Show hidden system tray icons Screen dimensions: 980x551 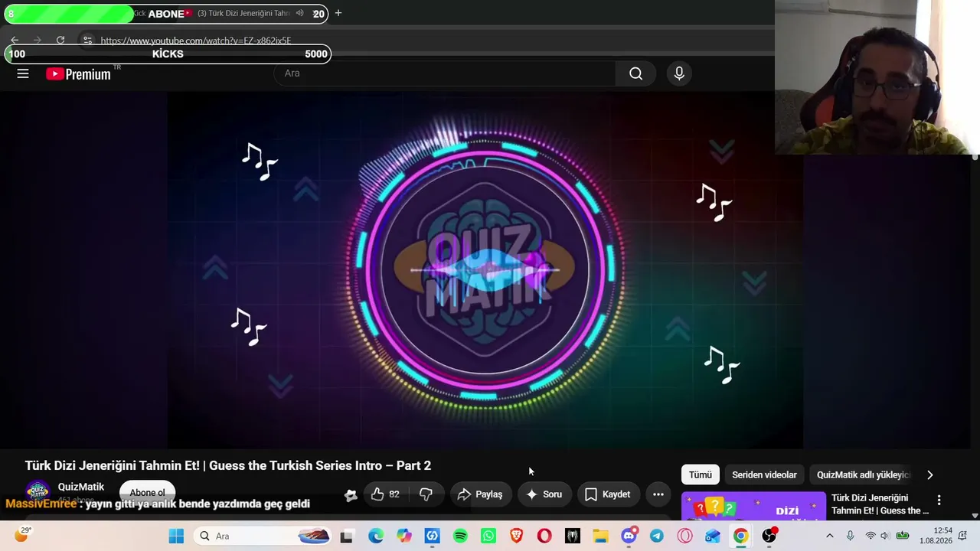click(x=829, y=536)
